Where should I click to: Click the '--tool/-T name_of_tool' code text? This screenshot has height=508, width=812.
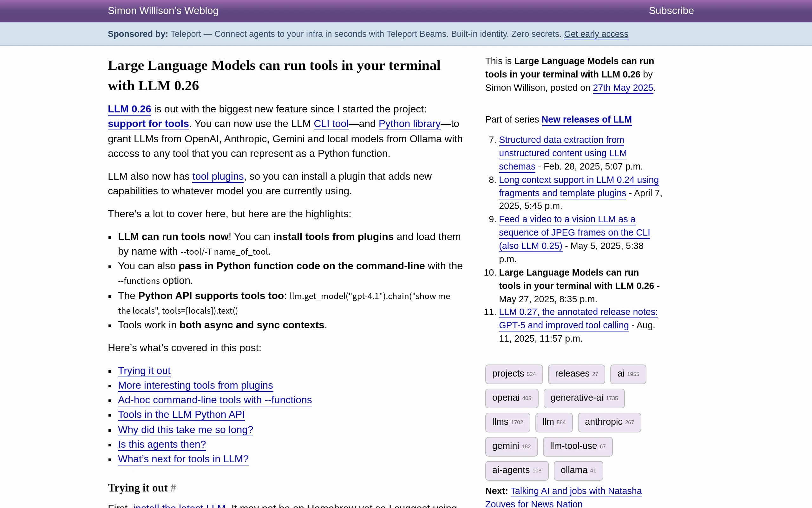pyautogui.click(x=225, y=252)
